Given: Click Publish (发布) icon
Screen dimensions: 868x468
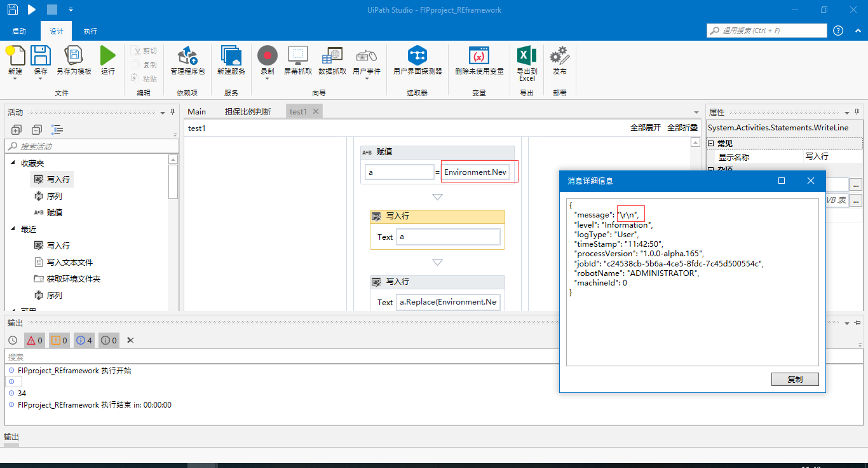Looking at the screenshot, I should click(559, 55).
